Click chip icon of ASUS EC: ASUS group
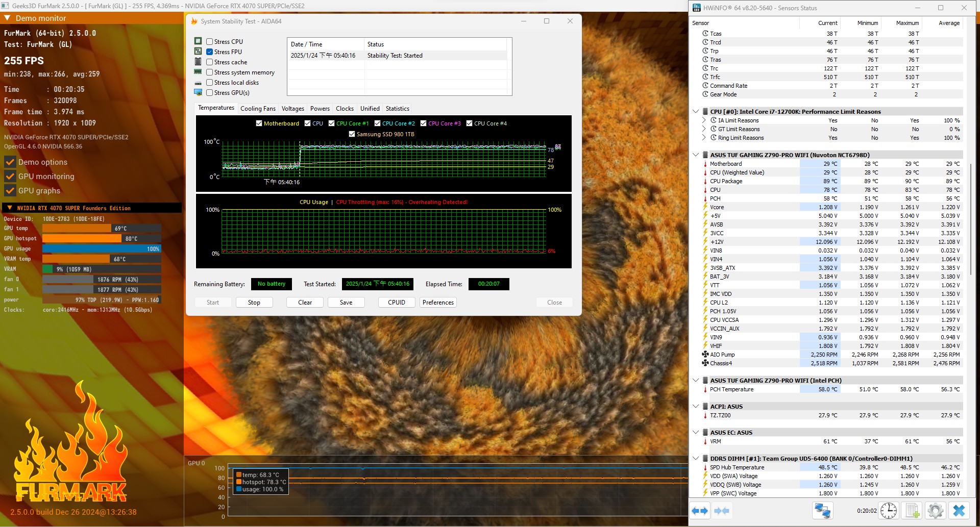 [x=705, y=433]
